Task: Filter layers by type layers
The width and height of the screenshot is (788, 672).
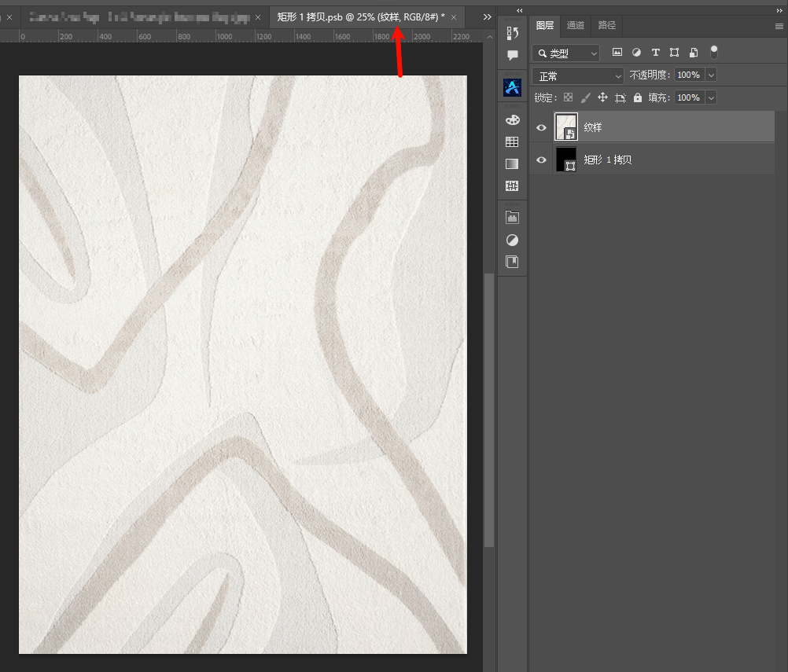Action: pyautogui.click(x=655, y=52)
